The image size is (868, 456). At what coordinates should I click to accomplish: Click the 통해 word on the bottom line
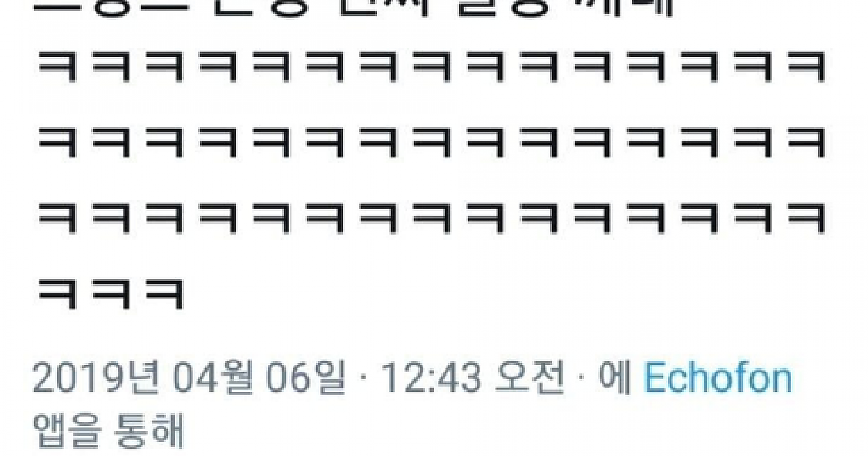[x=150, y=432]
